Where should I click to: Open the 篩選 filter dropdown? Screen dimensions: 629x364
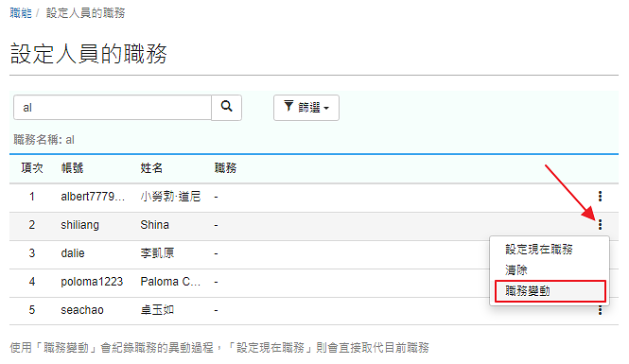(x=306, y=108)
